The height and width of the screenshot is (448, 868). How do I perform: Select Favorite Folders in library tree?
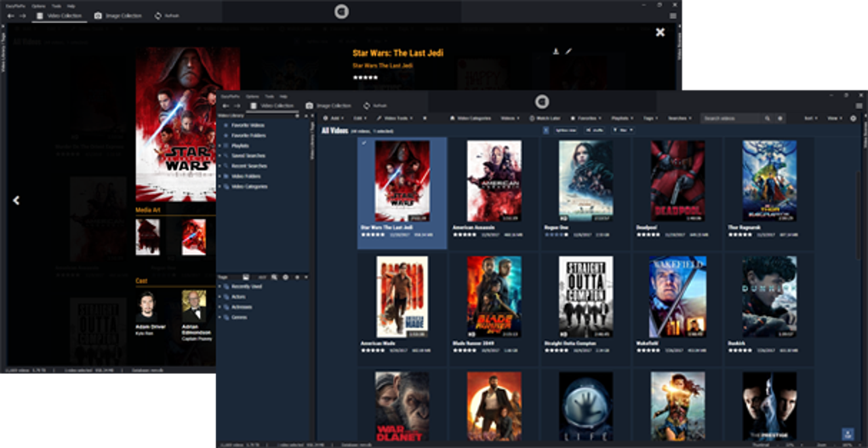248,135
